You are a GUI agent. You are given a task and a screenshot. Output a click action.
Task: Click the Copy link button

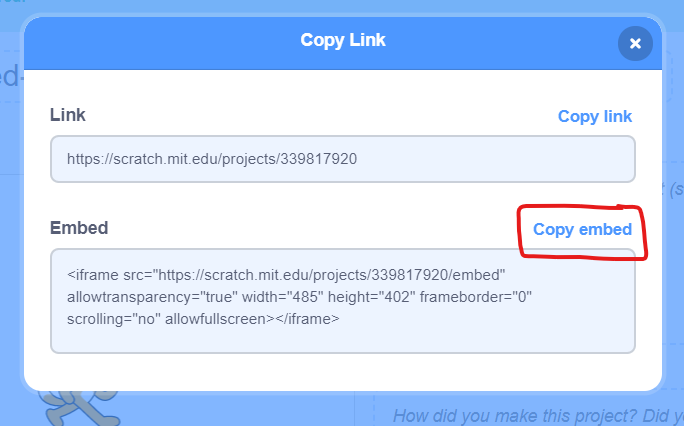pos(595,116)
